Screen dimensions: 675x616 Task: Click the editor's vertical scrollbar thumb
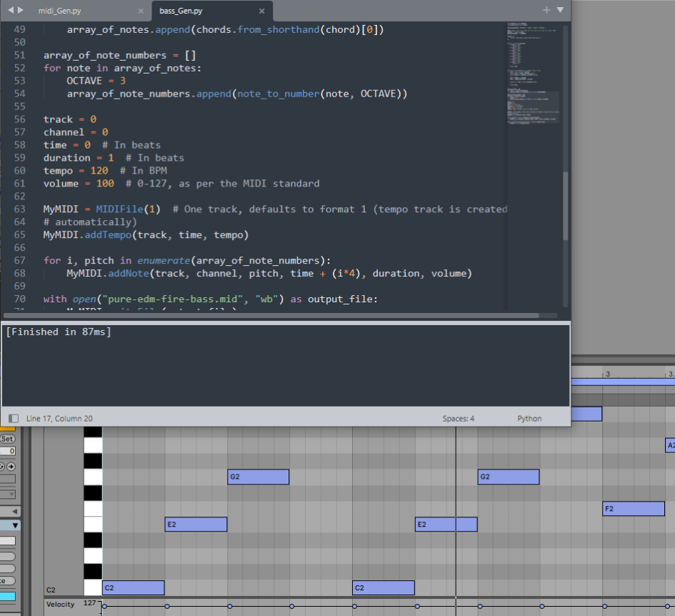(565, 206)
